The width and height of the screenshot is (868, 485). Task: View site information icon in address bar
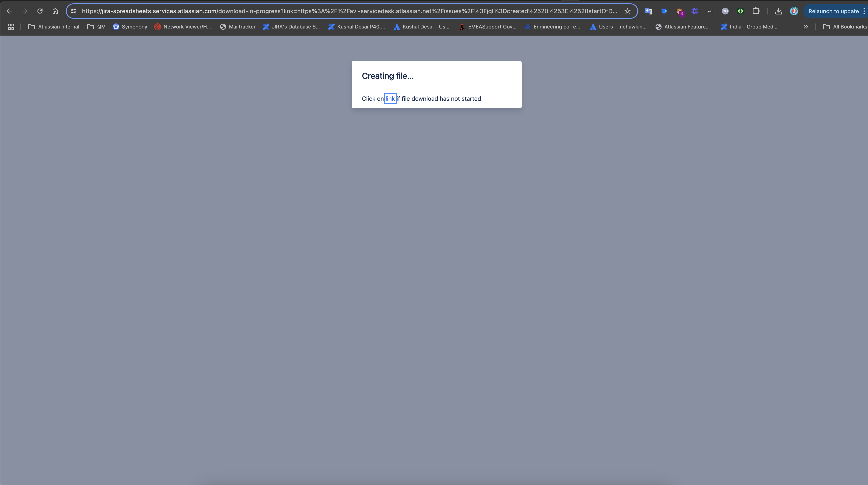(74, 11)
